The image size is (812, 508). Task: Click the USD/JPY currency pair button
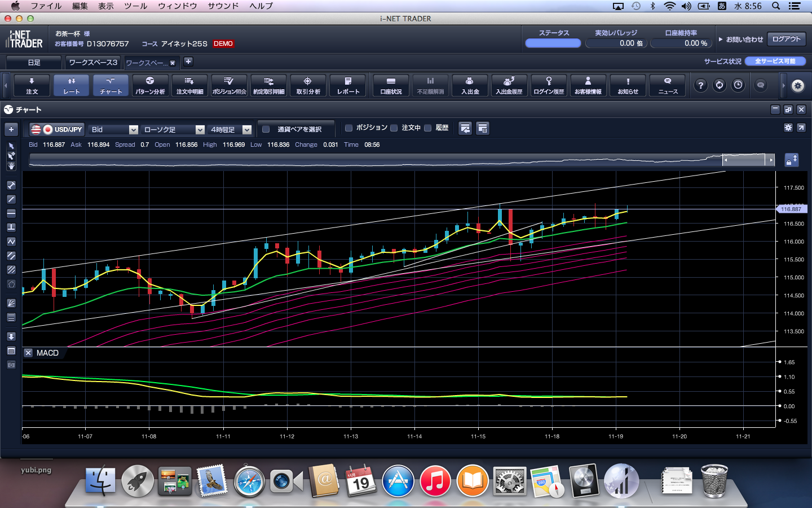57,130
